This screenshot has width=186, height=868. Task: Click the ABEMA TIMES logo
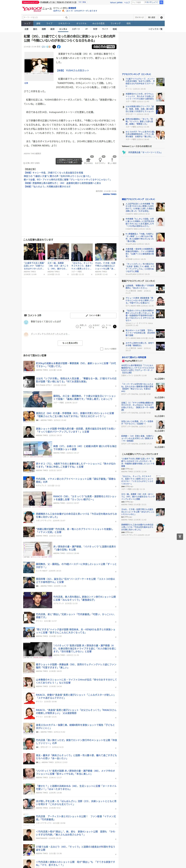(104, 47)
